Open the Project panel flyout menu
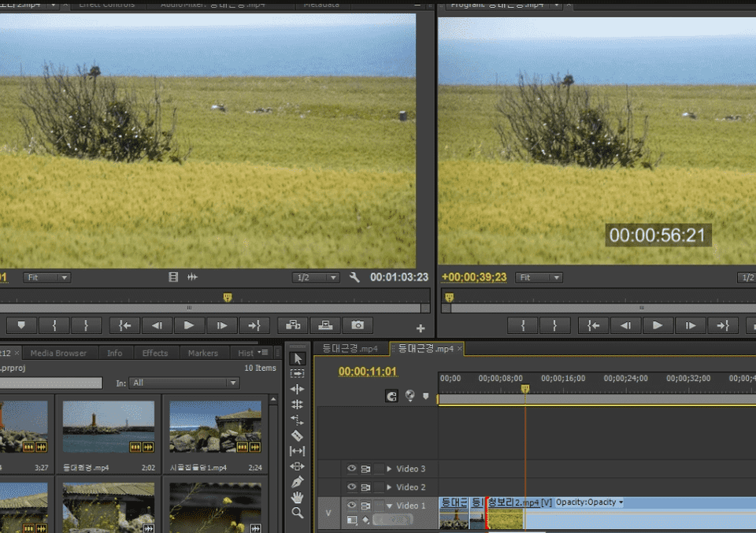This screenshot has width=756, height=533. point(263,352)
